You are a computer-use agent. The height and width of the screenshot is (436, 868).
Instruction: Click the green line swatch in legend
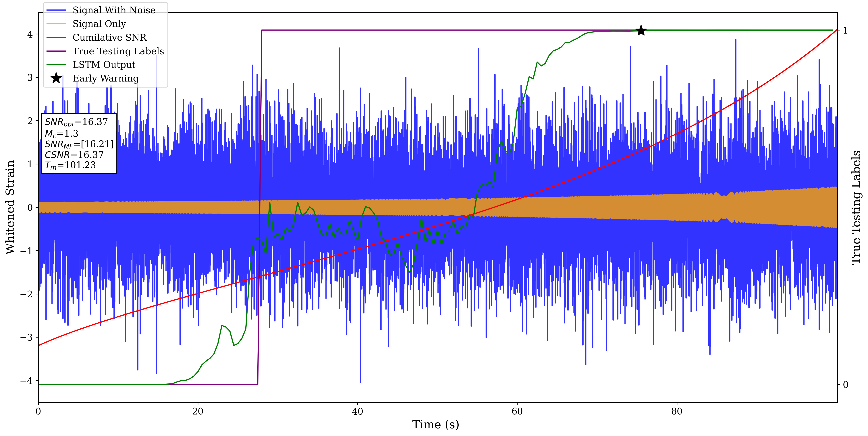pos(56,65)
